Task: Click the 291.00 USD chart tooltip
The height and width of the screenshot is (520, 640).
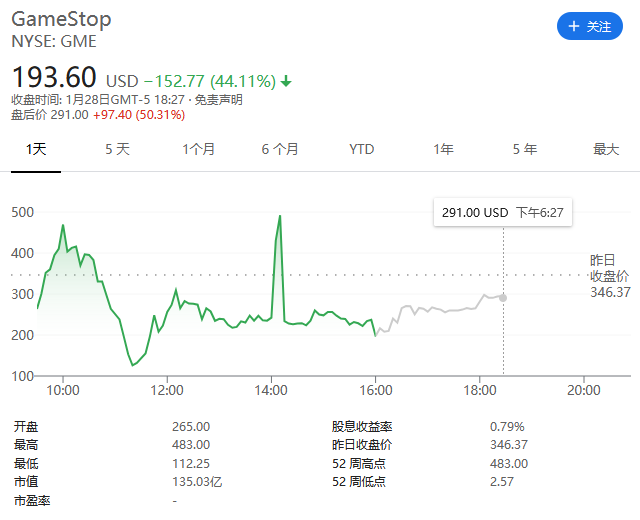Action: (x=496, y=213)
